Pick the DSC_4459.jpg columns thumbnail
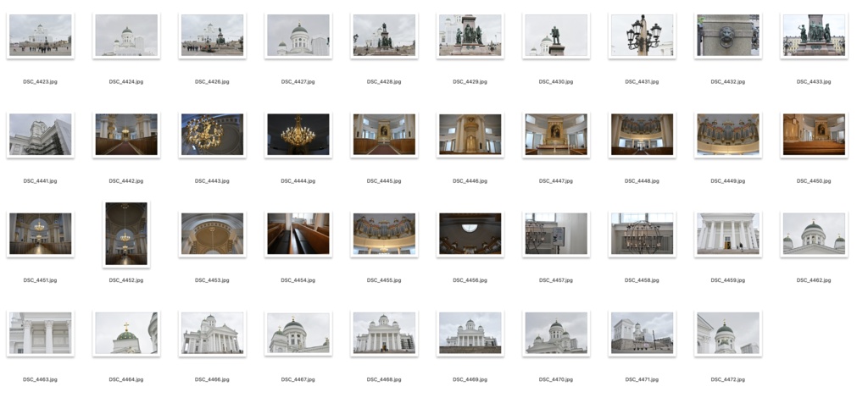 [x=728, y=234]
